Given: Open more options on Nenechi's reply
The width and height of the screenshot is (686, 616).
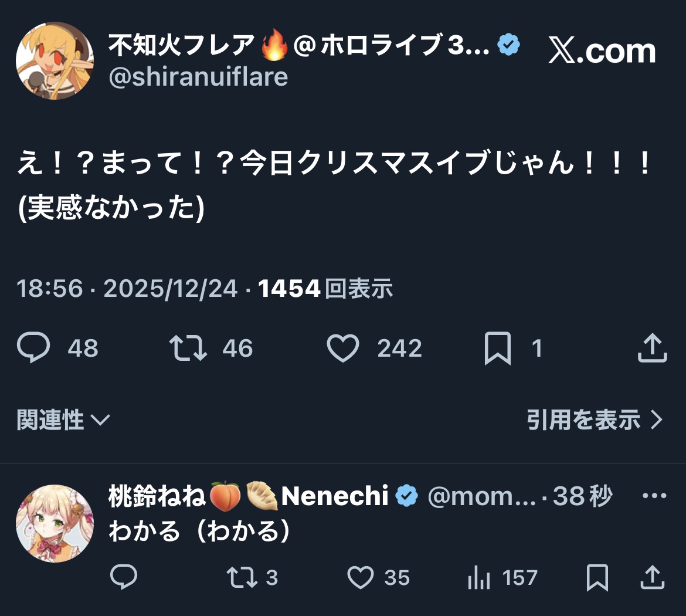Looking at the screenshot, I should click(654, 496).
